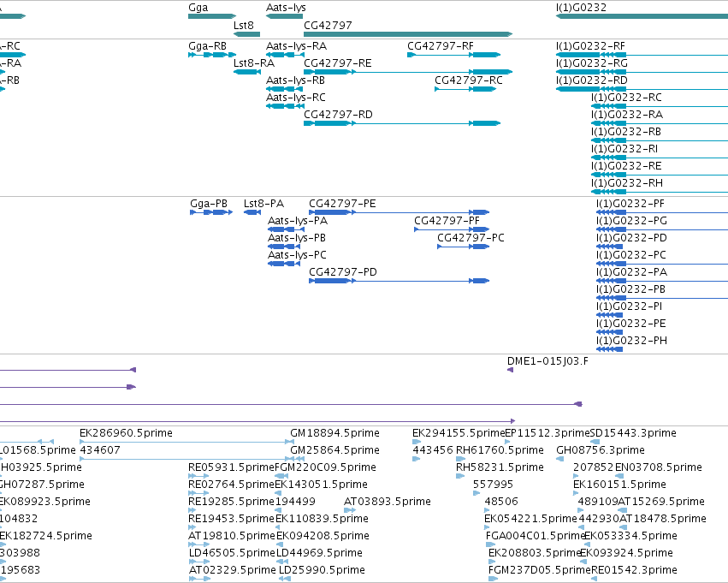This screenshot has height=583, width=728.
Task: Click protein CG42797-PF
Action: (452, 229)
